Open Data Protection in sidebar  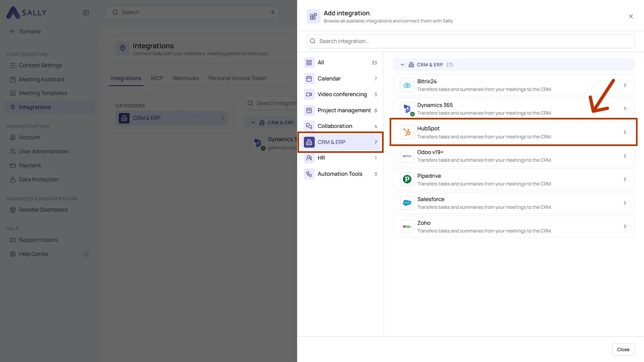(49, 180)
